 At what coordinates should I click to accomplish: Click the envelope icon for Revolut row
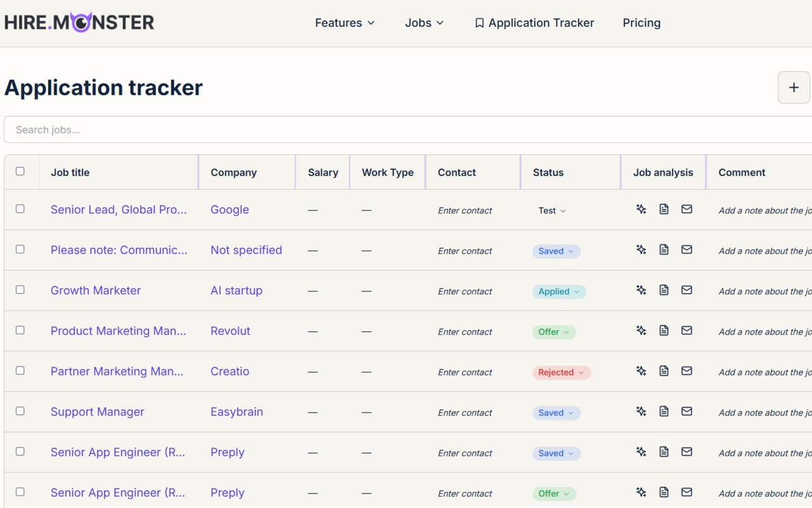click(x=686, y=330)
